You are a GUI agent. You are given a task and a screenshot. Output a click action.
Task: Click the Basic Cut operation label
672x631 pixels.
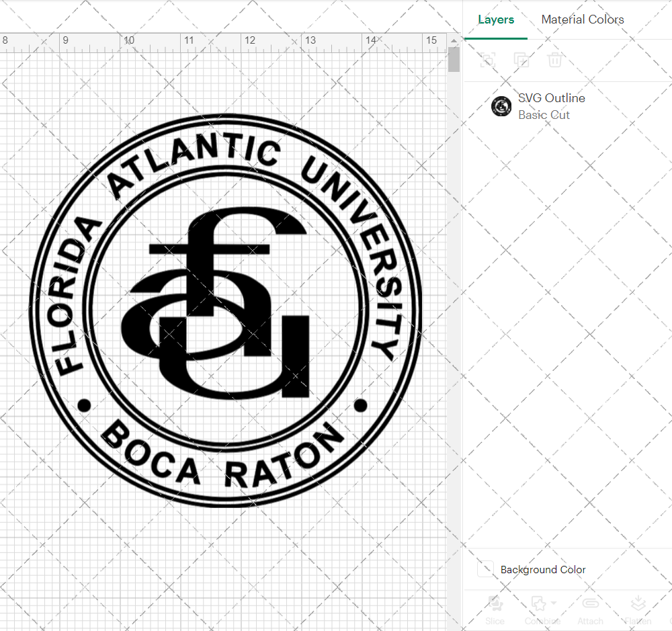(x=544, y=115)
